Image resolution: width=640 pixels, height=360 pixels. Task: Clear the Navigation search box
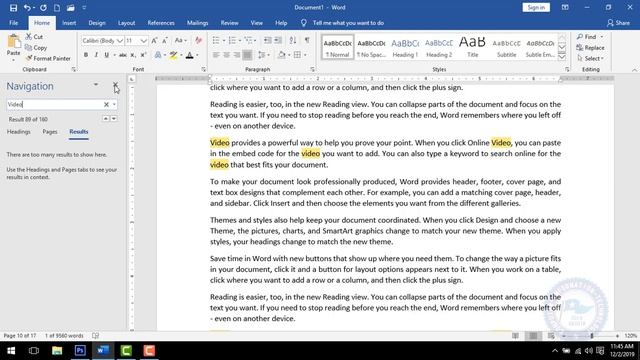(106, 104)
